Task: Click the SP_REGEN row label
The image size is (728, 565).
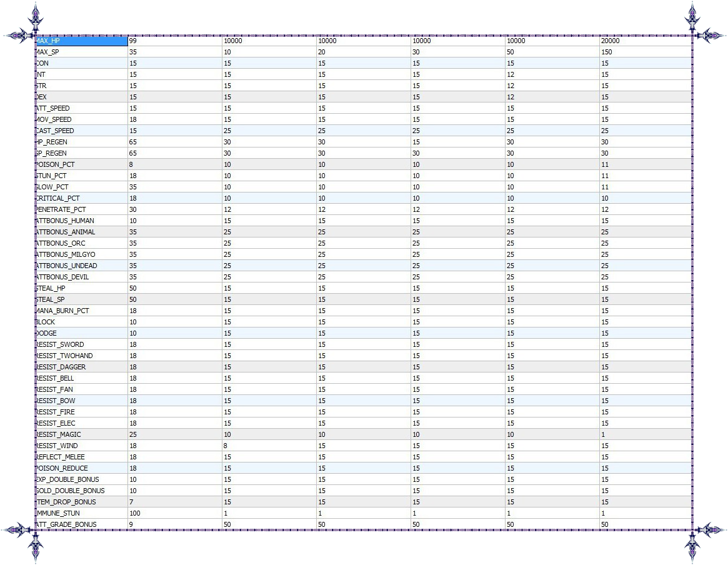Action: pyautogui.click(x=51, y=153)
